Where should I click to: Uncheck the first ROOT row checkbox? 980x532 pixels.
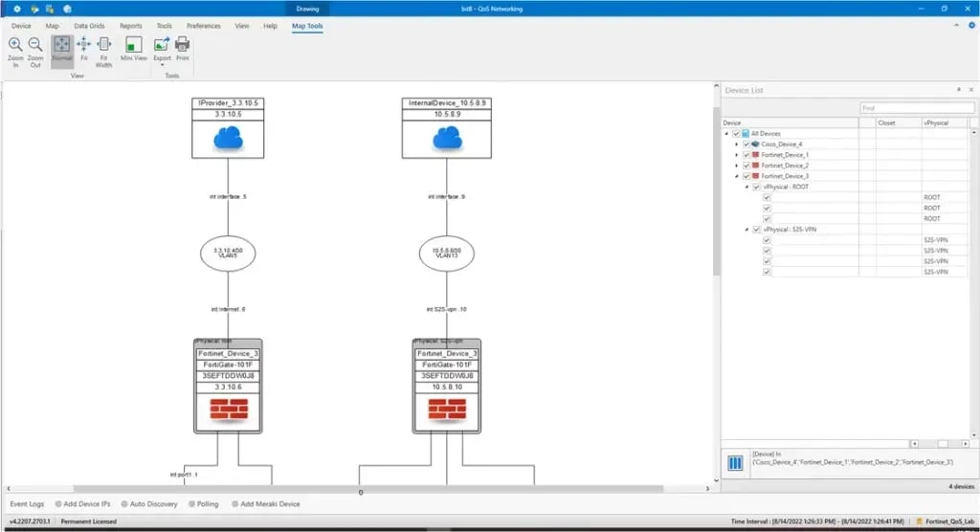767,197
